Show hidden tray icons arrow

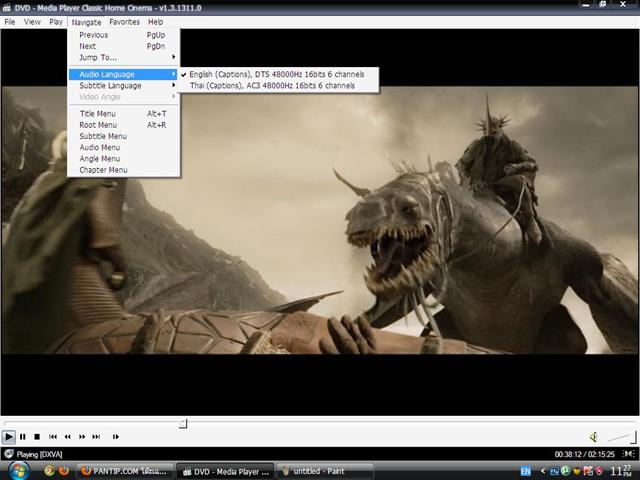click(x=543, y=471)
